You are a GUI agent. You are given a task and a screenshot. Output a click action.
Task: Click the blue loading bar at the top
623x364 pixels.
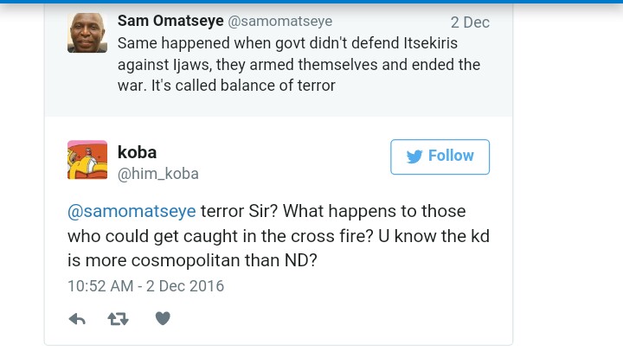pyautogui.click(x=311, y=3)
